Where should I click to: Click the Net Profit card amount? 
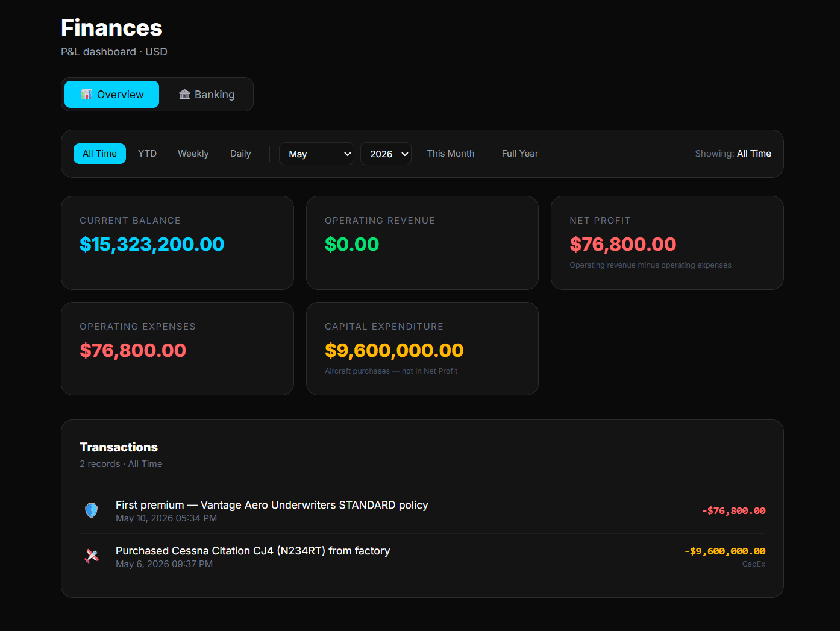coord(623,244)
